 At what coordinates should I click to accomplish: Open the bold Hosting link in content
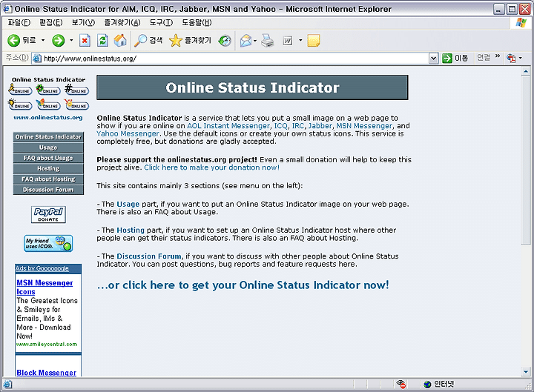pyautogui.click(x=131, y=230)
